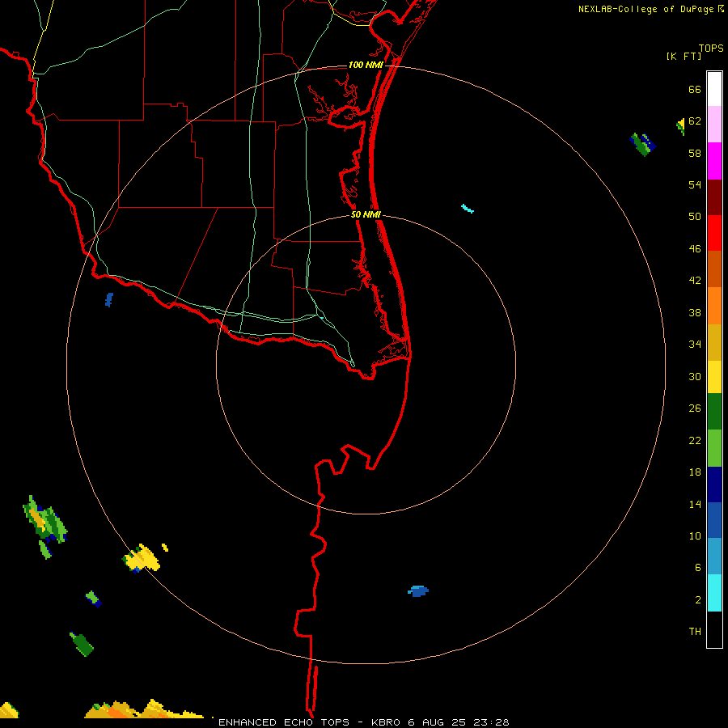This screenshot has height=728, width=728.
Task: Click the [K FT] units label
Action: (x=684, y=56)
